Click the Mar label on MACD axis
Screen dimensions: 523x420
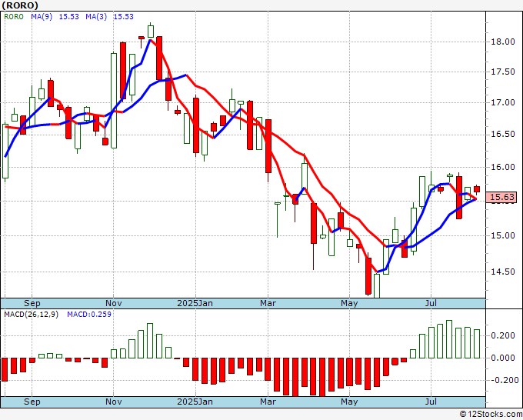[x=268, y=402]
